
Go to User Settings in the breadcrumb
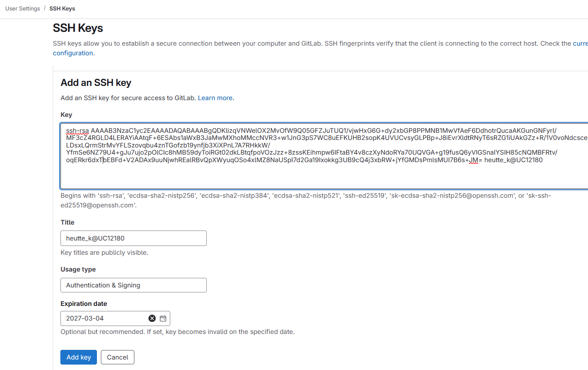pos(23,8)
